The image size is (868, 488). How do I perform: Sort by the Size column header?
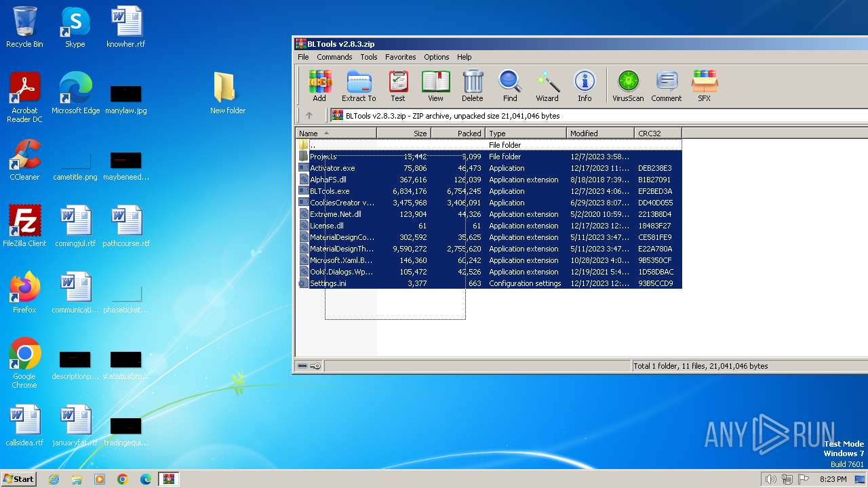click(x=403, y=134)
